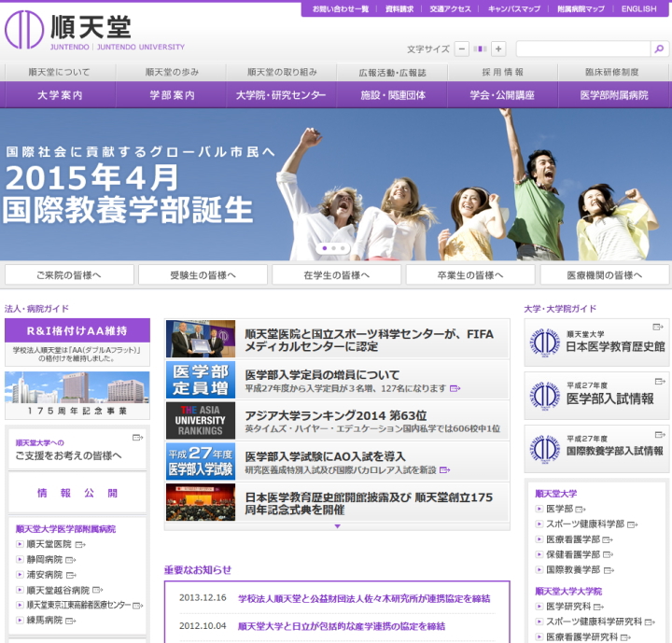Click the external link icon next to 静岡病院

[x=70, y=560]
